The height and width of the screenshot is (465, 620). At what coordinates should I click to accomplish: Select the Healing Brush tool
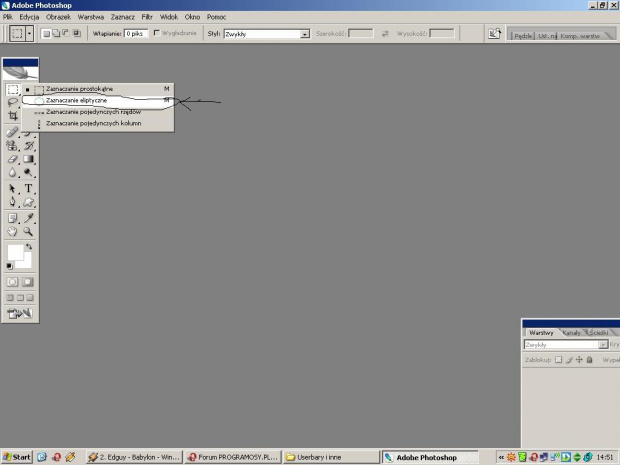(12, 132)
